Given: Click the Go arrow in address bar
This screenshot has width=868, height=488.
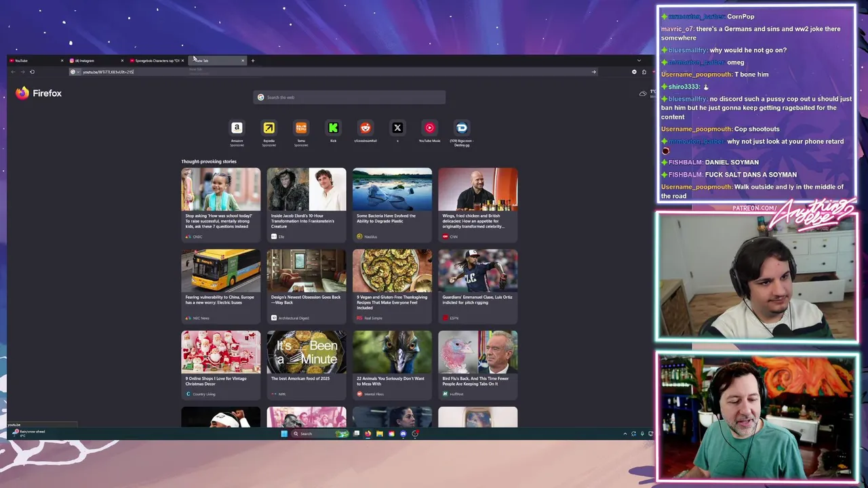Looking at the screenshot, I should tap(593, 72).
